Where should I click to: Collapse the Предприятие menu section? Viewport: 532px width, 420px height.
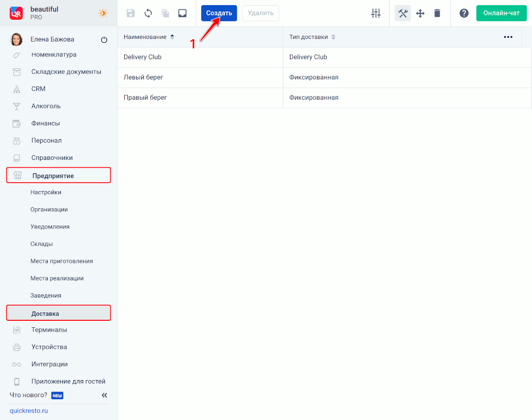[x=58, y=175]
